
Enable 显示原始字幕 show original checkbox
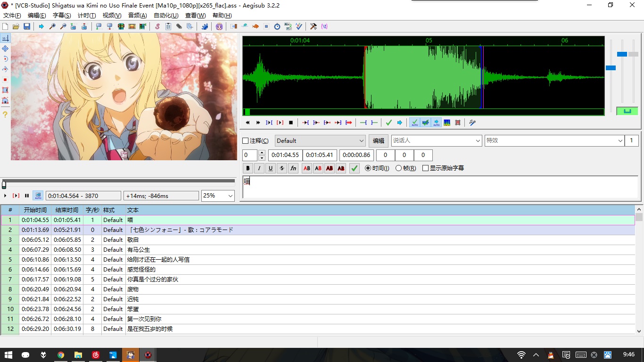click(426, 168)
